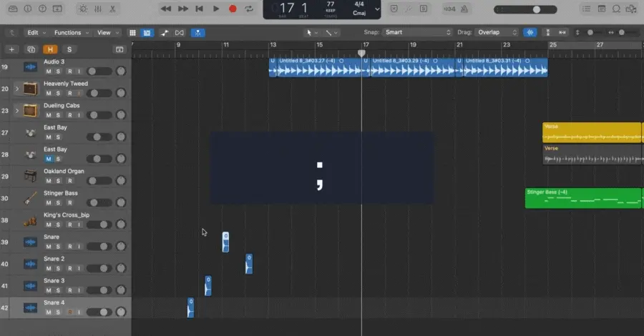Click the Horizontal Auto Zoom icon
This screenshot has height=336, width=644.
point(562,32)
